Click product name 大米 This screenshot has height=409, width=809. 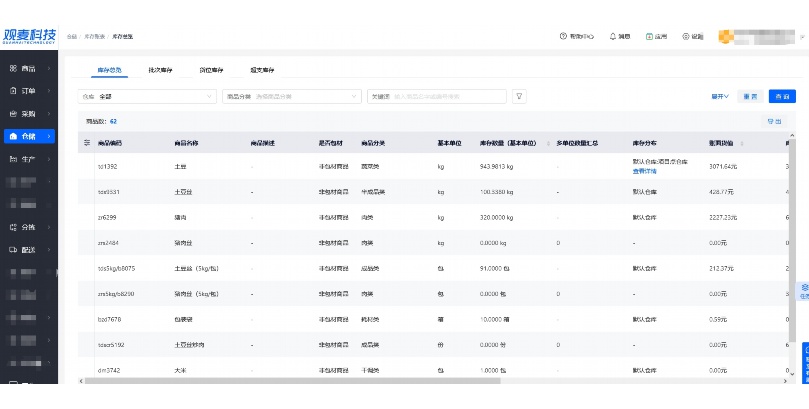(181, 370)
